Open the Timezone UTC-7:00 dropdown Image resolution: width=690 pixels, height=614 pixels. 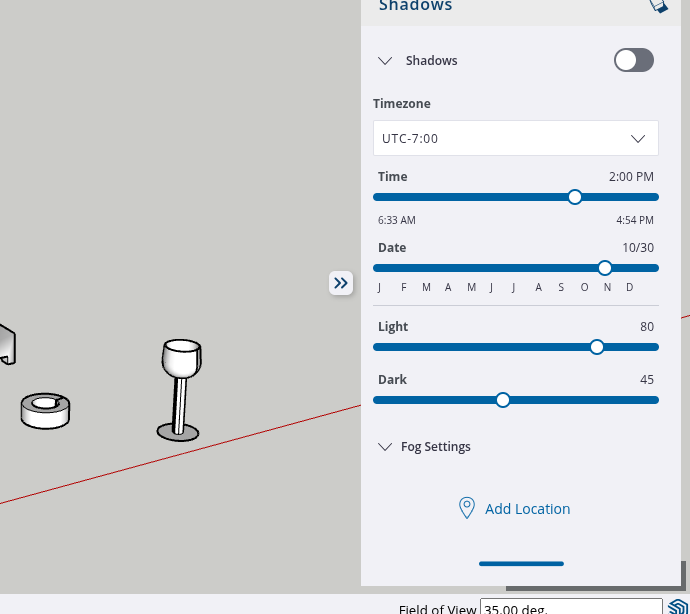[515, 138]
